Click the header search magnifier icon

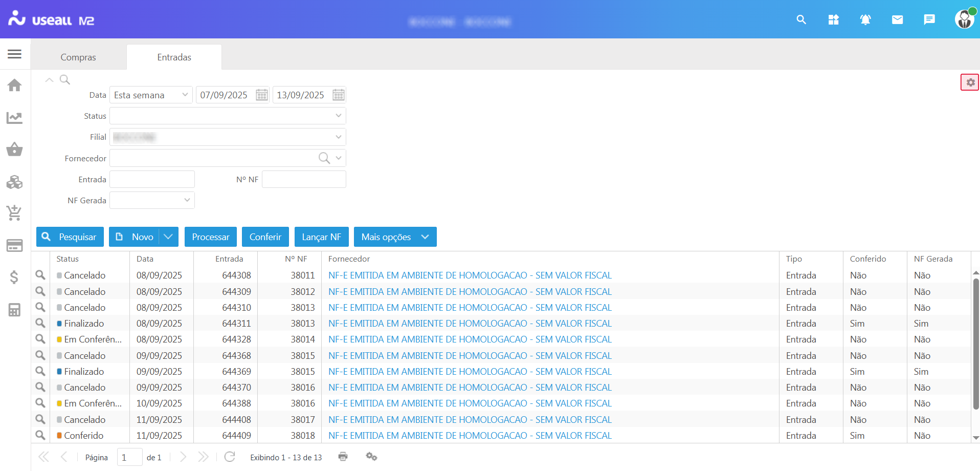(x=801, y=20)
